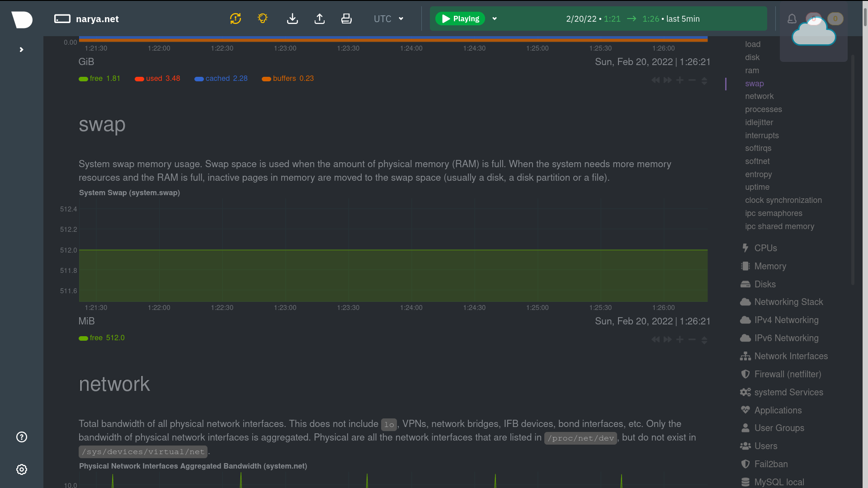This screenshot has width=868, height=488.
Task: Click the upload (import snapshot) icon
Action: [320, 19]
